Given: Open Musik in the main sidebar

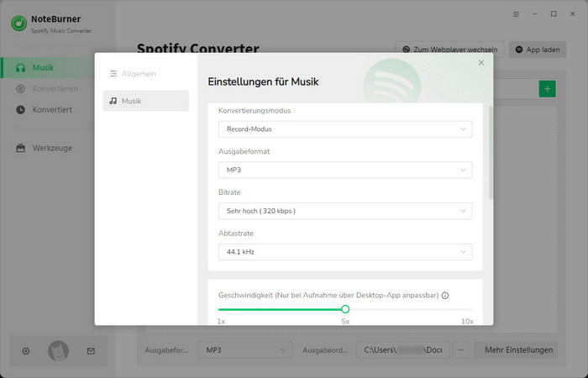Looking at the screenshot, I should click(x=48, y=68).
